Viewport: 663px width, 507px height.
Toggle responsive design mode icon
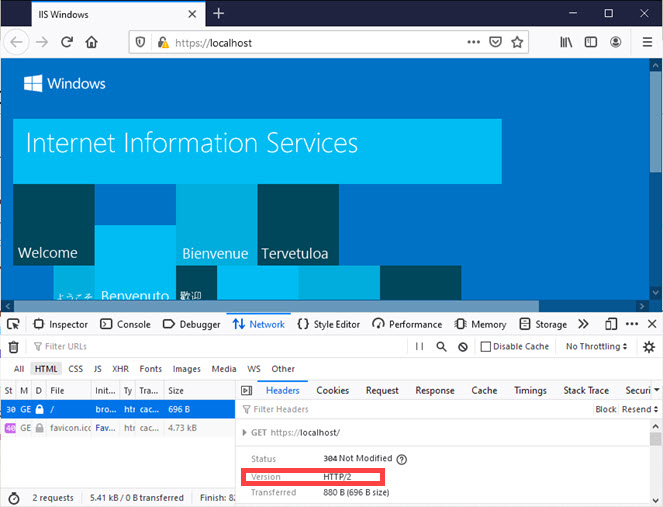pyautogui.click(x=611, y=324)
